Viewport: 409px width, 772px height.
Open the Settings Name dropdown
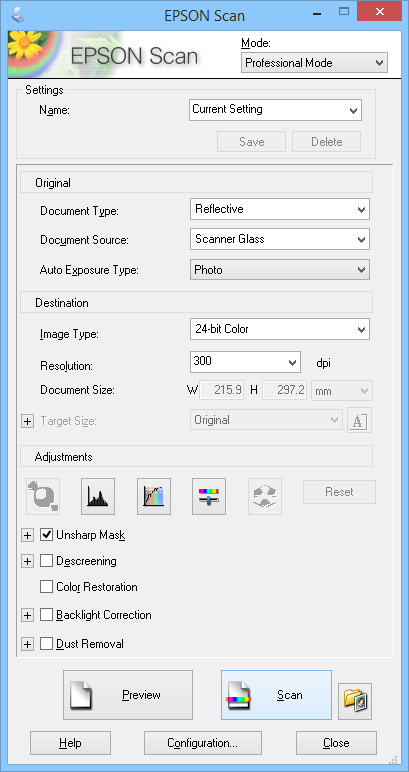(275, 110)
